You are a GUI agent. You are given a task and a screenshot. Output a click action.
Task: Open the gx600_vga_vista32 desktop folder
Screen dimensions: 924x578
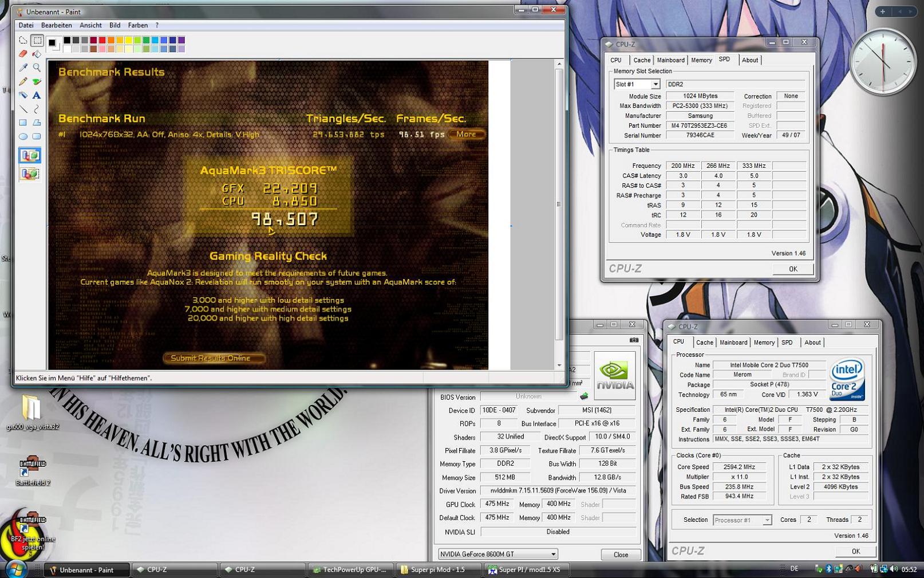32,412
